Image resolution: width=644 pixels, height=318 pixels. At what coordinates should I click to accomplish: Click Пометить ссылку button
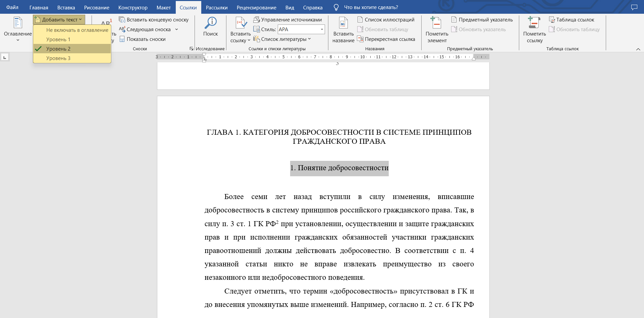[x=534, y=30]
